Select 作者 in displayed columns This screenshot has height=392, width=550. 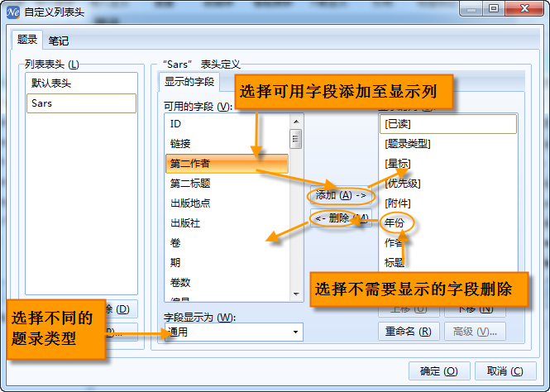[x=448, y=242]
